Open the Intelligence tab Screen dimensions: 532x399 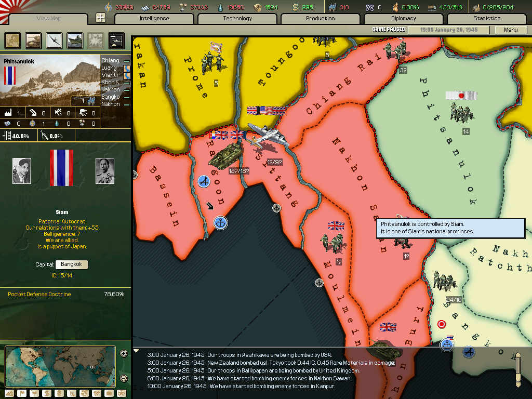pyautogui.click(x=154, y=18)
